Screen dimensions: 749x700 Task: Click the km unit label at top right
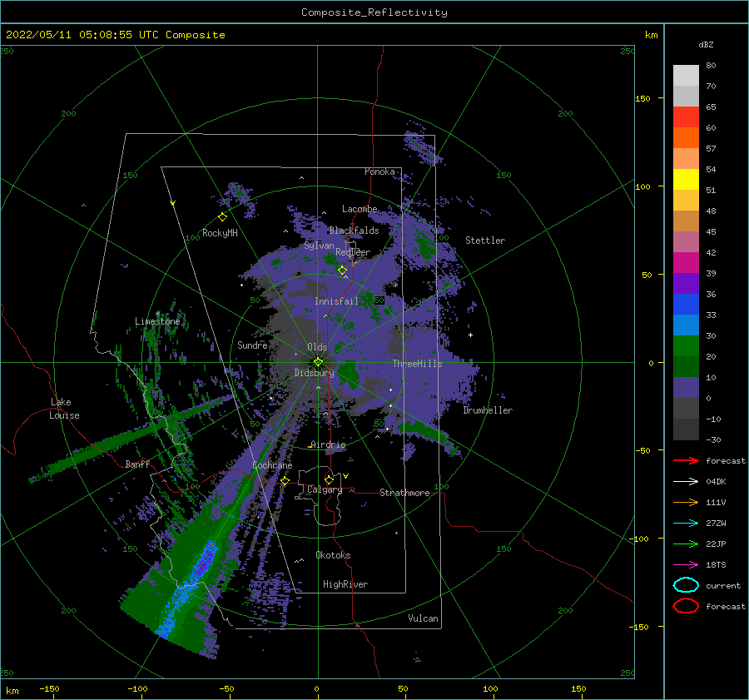tap(651, 35)
